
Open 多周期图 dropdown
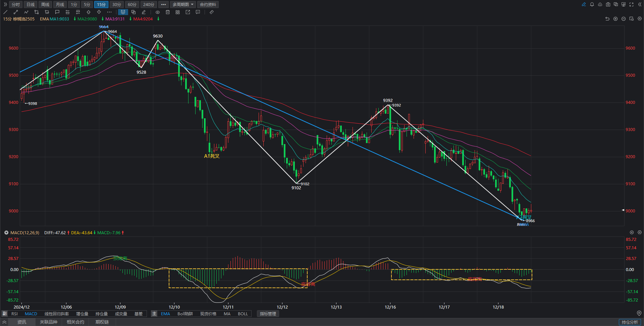183,4
